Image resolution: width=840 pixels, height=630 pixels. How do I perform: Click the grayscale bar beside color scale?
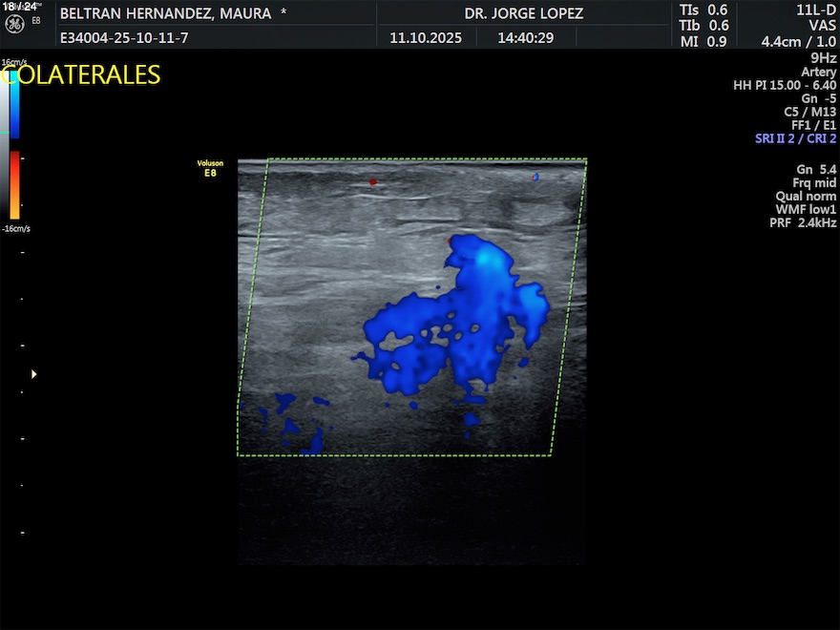5,143
